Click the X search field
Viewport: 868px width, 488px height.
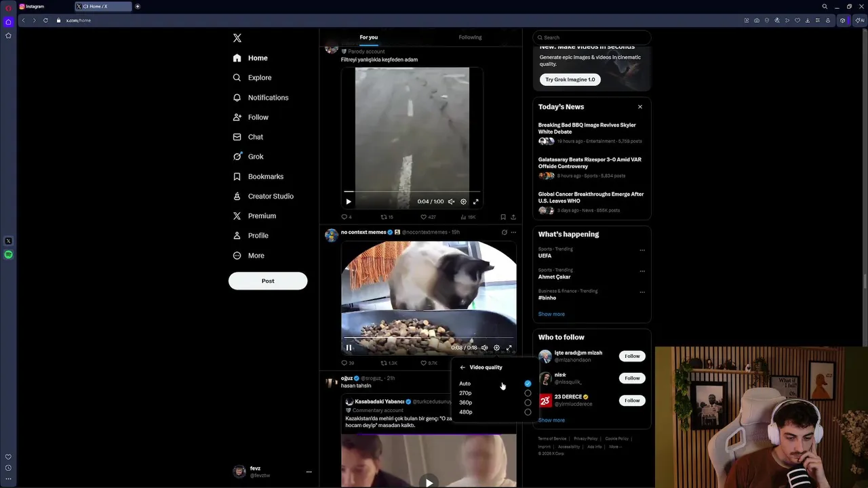click(592, 37)
